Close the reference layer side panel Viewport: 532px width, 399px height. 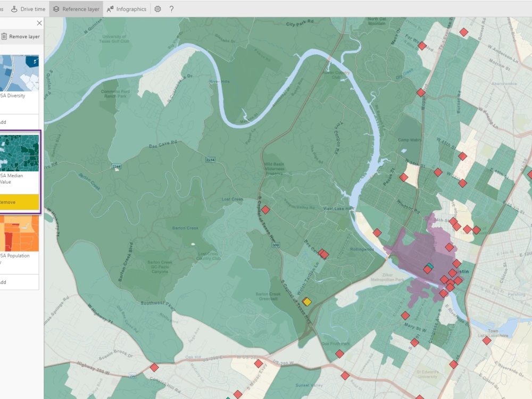click(39, 23)
